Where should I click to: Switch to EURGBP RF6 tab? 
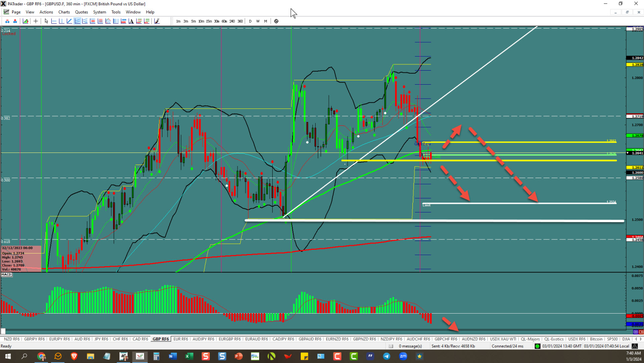click(x=229, y=339)
